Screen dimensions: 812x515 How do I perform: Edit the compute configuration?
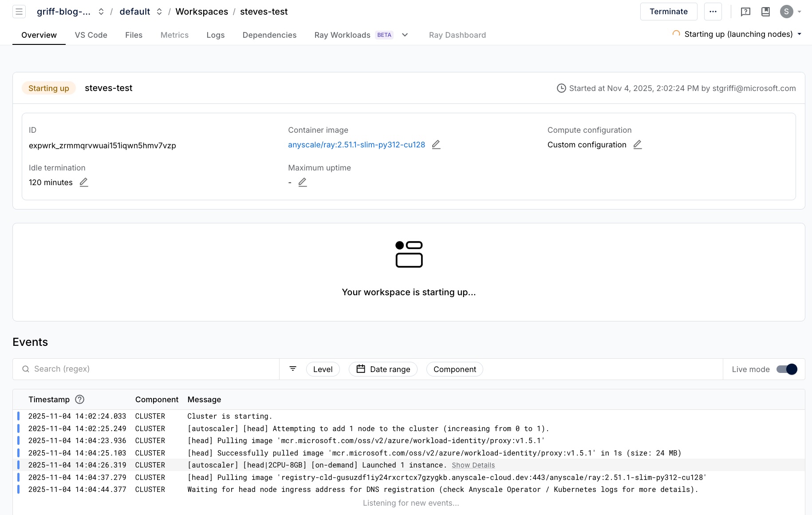(x=637, y=144)
